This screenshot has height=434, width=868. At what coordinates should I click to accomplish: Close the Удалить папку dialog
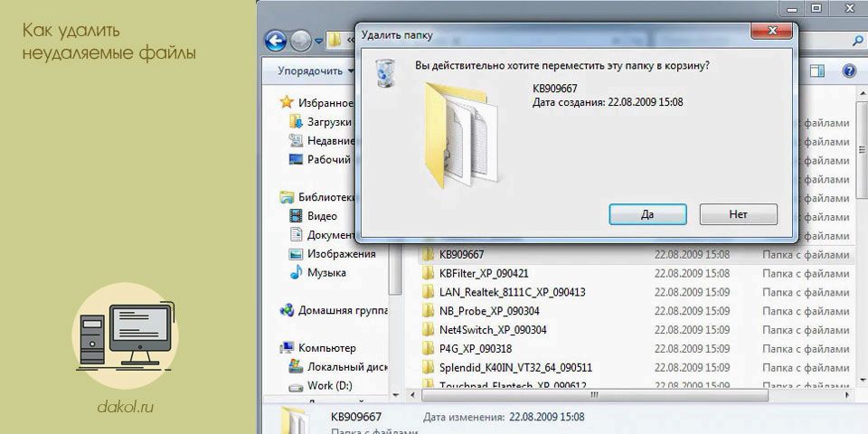point(771,31)
